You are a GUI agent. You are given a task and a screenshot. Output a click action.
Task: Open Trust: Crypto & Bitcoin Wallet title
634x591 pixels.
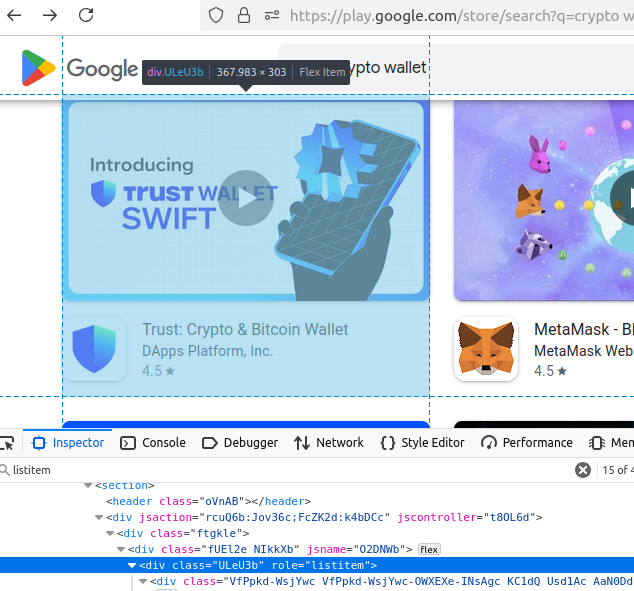[245, 329]
